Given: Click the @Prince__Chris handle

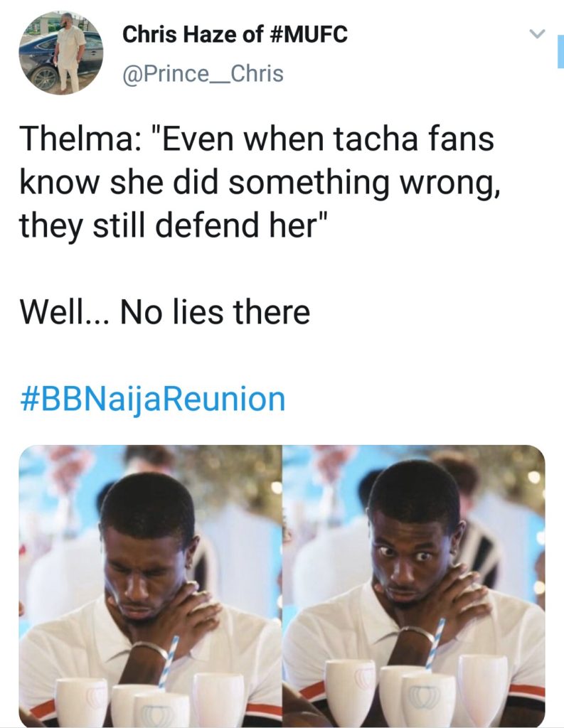Looking at the screenshot, I should [x=203, y=74].
